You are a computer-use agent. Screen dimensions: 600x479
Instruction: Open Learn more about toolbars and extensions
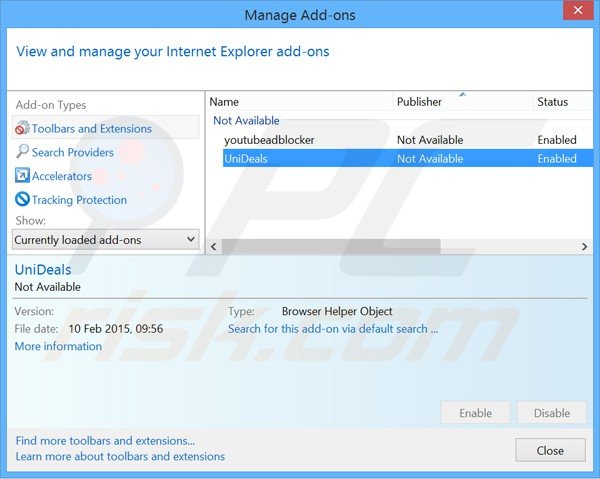tap(120, 457)
